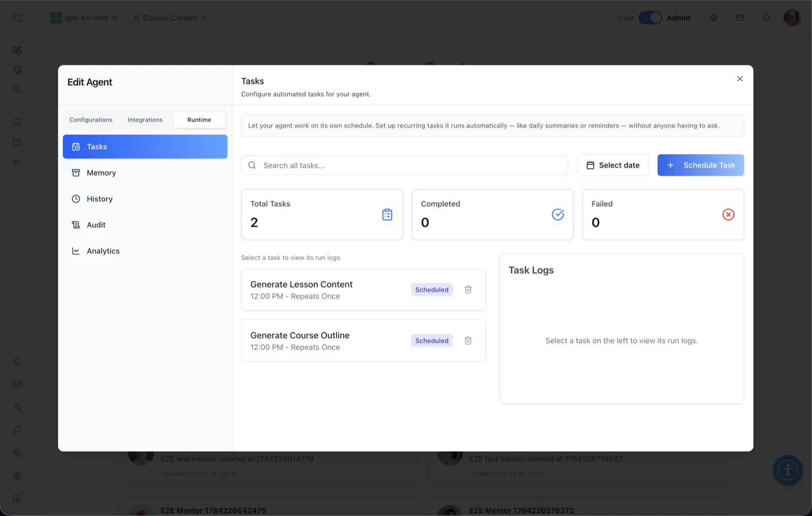Open the Course Creator dropdown
The image size is (812, 516).
click(170, 18)
